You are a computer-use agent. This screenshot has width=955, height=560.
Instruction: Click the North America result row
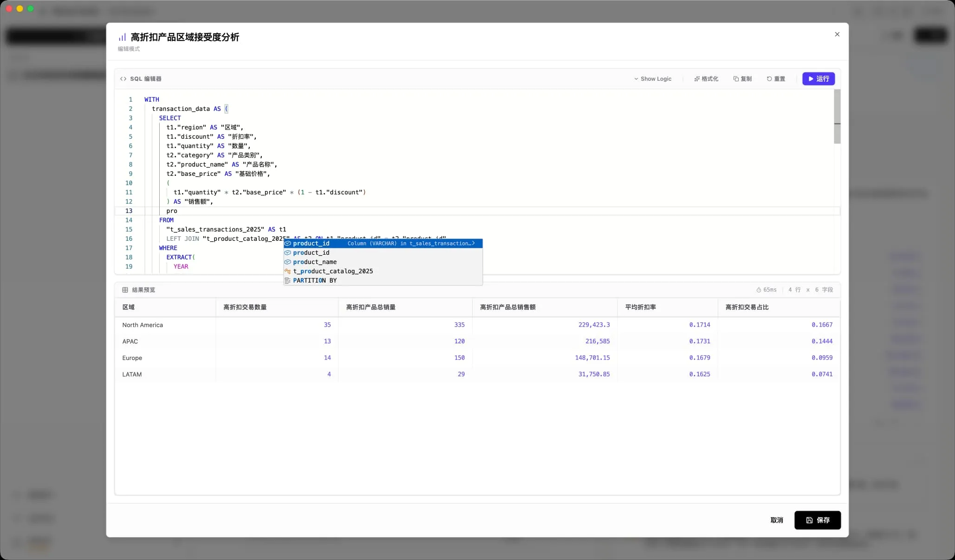coord(143,325)
